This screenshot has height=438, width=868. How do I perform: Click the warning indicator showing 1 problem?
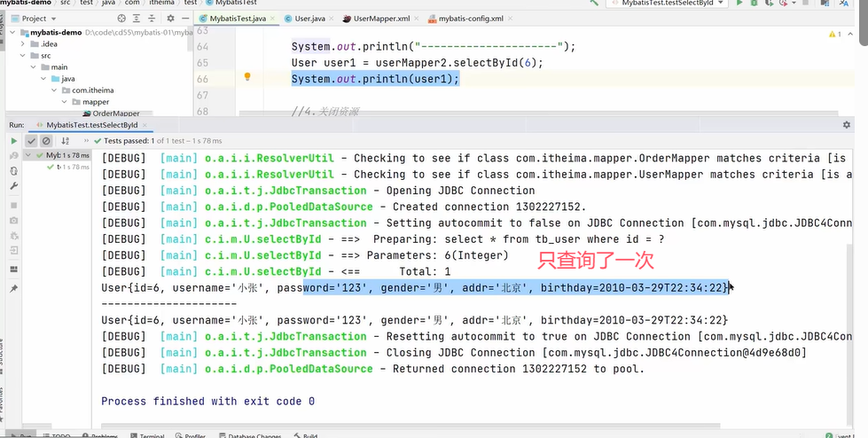835,35
